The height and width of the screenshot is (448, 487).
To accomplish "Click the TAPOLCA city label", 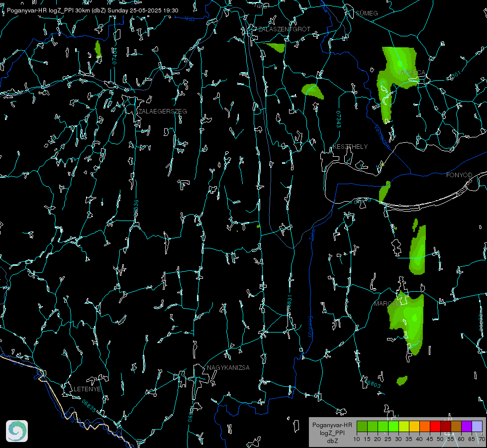I will point(411,73).
